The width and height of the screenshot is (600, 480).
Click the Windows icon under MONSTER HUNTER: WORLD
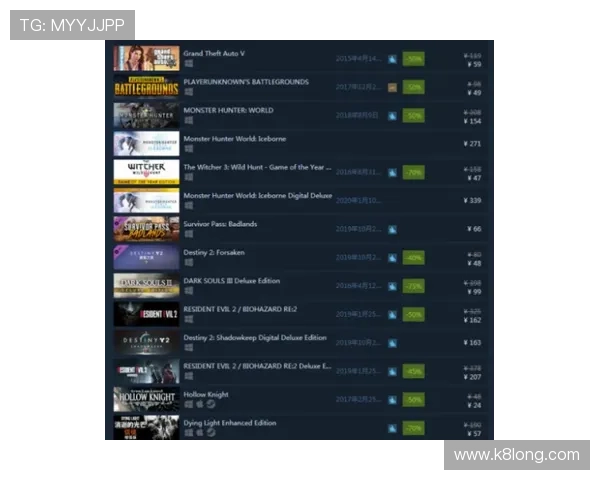188,121
